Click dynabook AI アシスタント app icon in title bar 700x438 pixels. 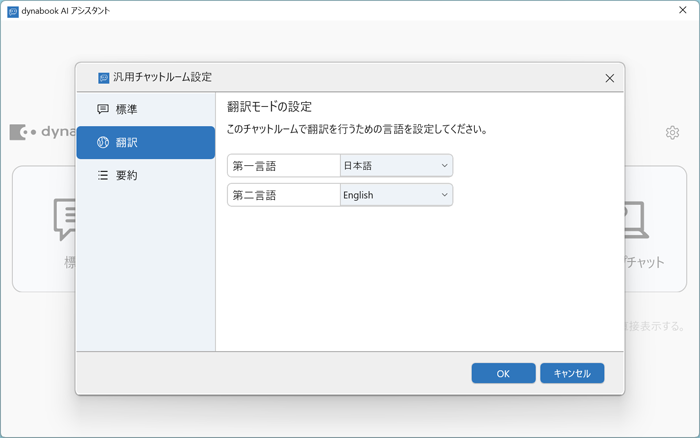coord(13,11)
